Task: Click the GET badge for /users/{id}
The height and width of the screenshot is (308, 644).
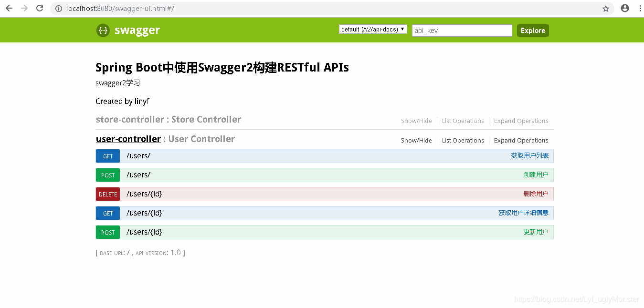Action: coord(108,213)
